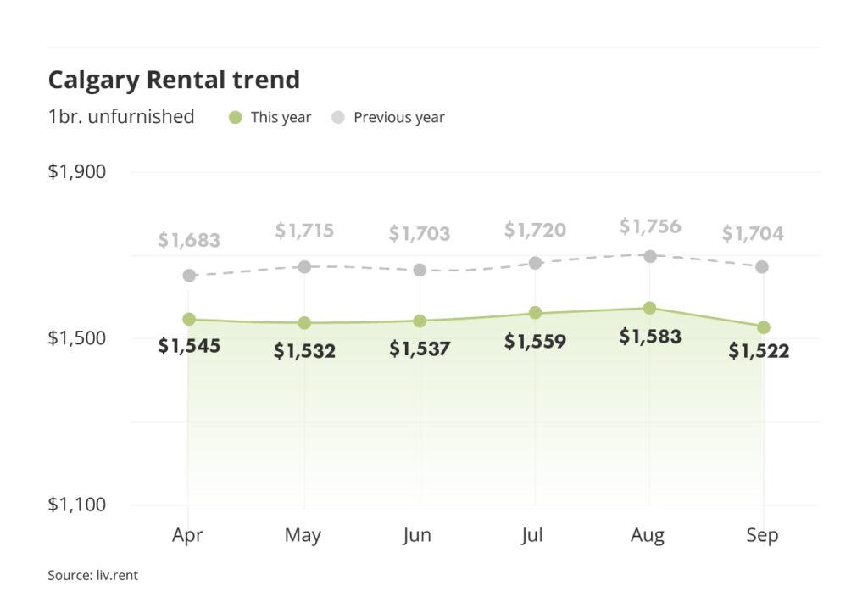Toggle the Previous year legend label
Viewport: 868px width, 608px height.
coord(398,118)
